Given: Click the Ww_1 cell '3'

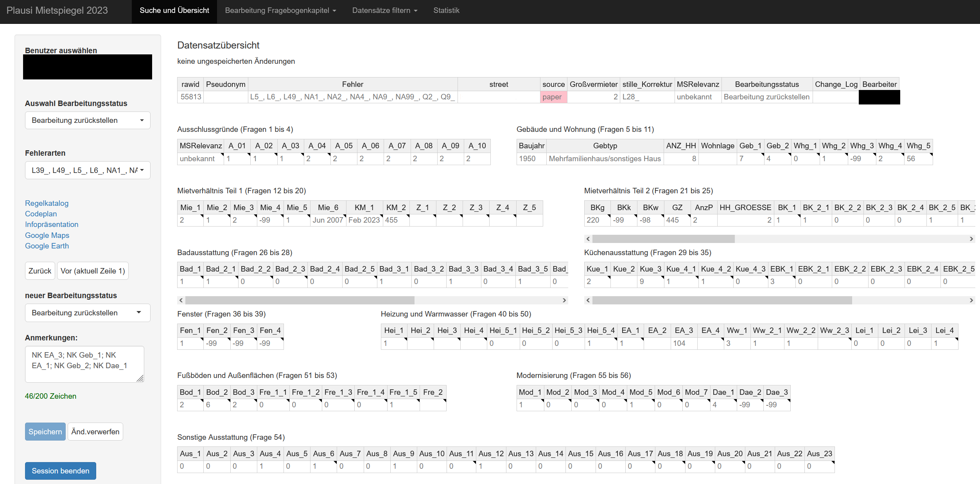Looking at the screenshot, I should click(737, 343).
